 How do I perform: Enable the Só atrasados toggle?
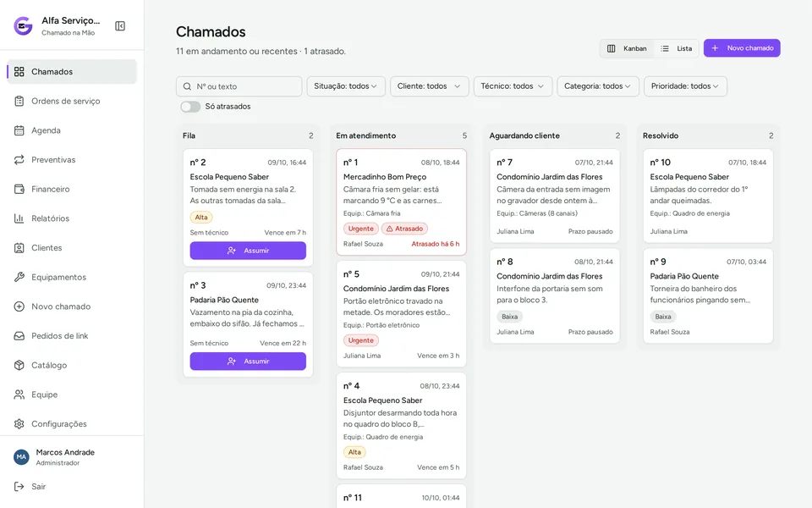(190, 107)
